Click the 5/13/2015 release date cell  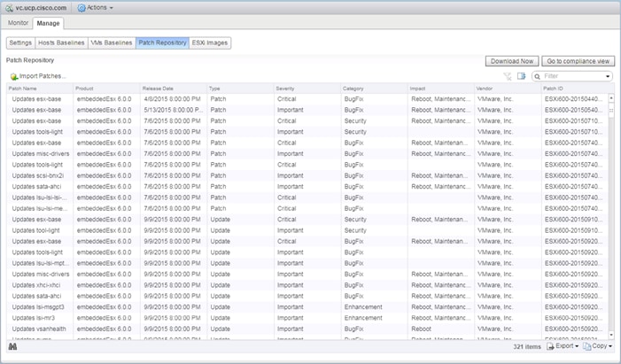coord(173,110)
